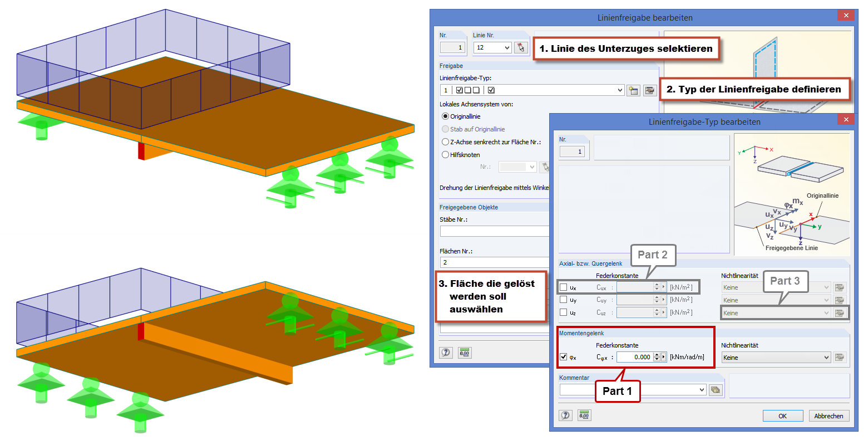Click the Cuy spring constant field
Screen dimensions: 868x440
[635, 300]
